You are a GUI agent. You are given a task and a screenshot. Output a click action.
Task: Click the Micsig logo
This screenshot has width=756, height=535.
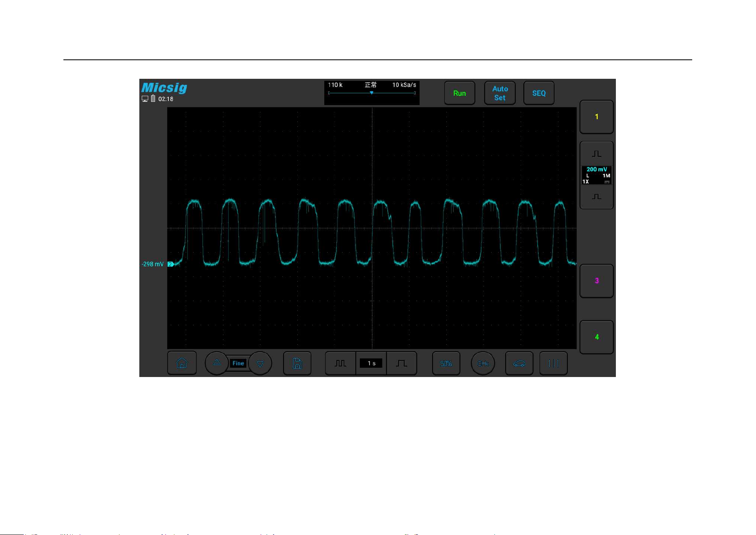point(164,88)
